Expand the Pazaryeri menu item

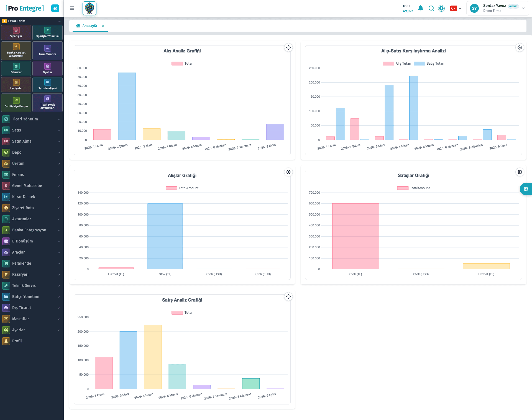point(32,274)
